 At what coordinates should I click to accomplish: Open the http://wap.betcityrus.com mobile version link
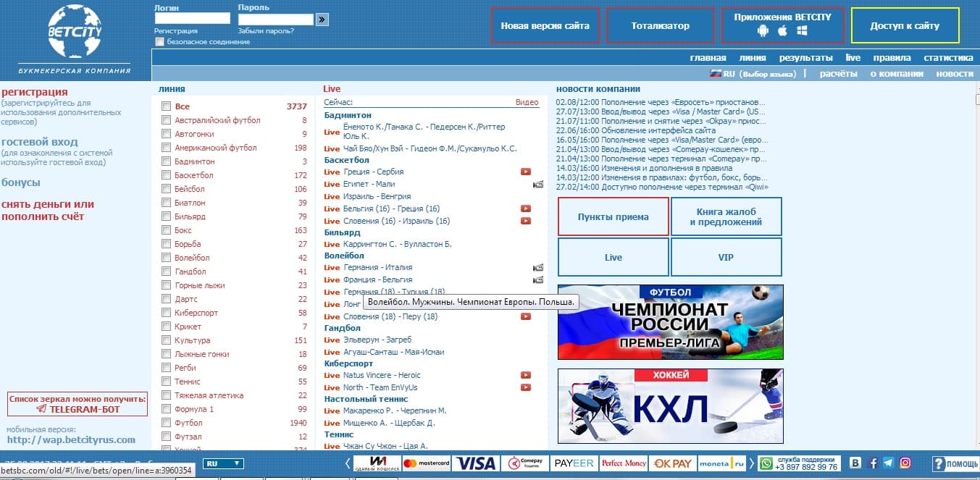(x=71, y=439)
